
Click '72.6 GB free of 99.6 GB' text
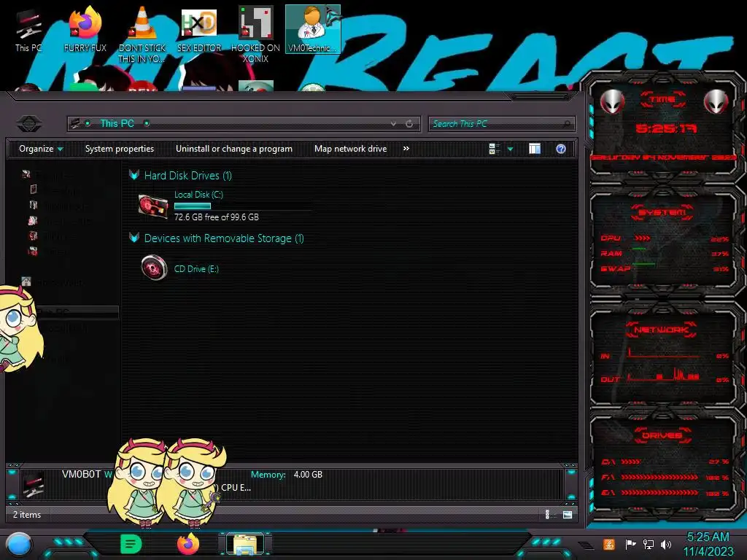click(216, 217)
